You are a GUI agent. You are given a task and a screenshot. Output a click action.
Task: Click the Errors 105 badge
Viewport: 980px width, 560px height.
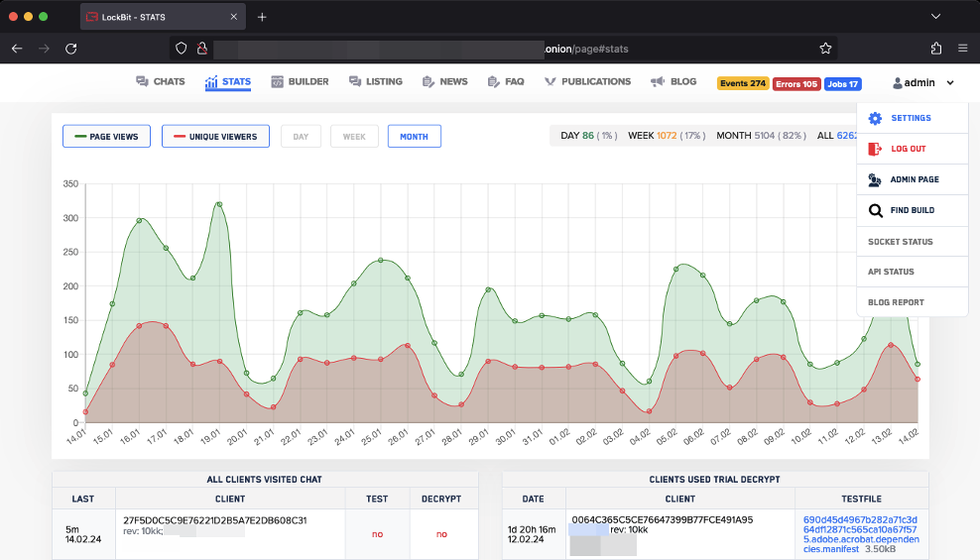(x=796, y=84)
